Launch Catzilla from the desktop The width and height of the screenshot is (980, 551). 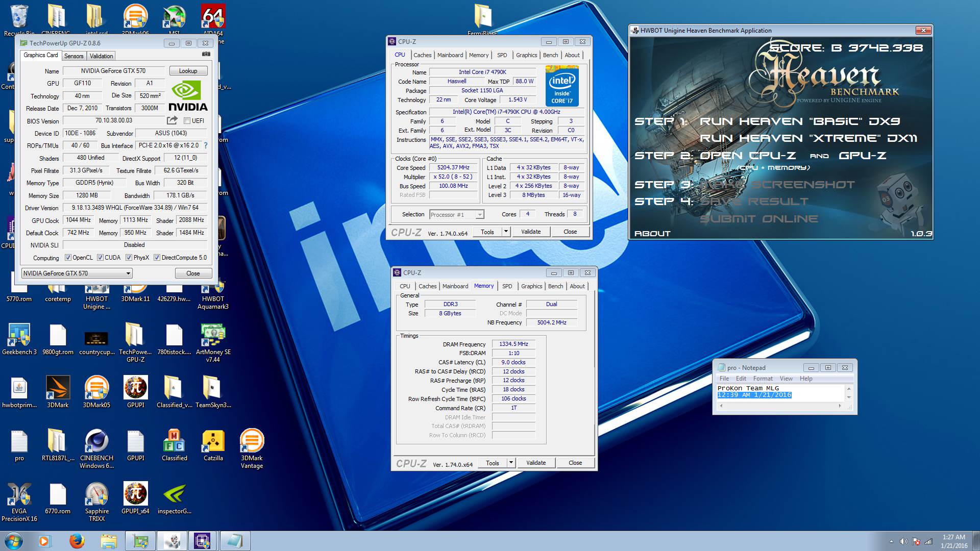(x=213, y=445)
